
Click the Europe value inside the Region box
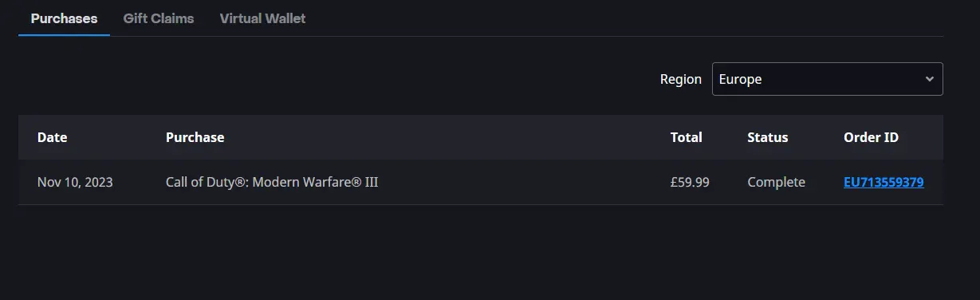point(740,79)
